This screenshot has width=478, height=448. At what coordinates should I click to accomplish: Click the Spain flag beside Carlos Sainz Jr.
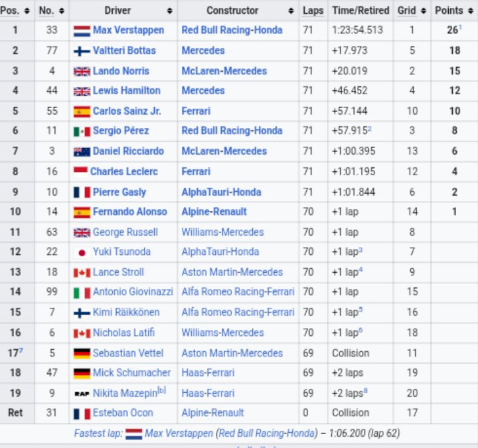(x=82, y=112)
